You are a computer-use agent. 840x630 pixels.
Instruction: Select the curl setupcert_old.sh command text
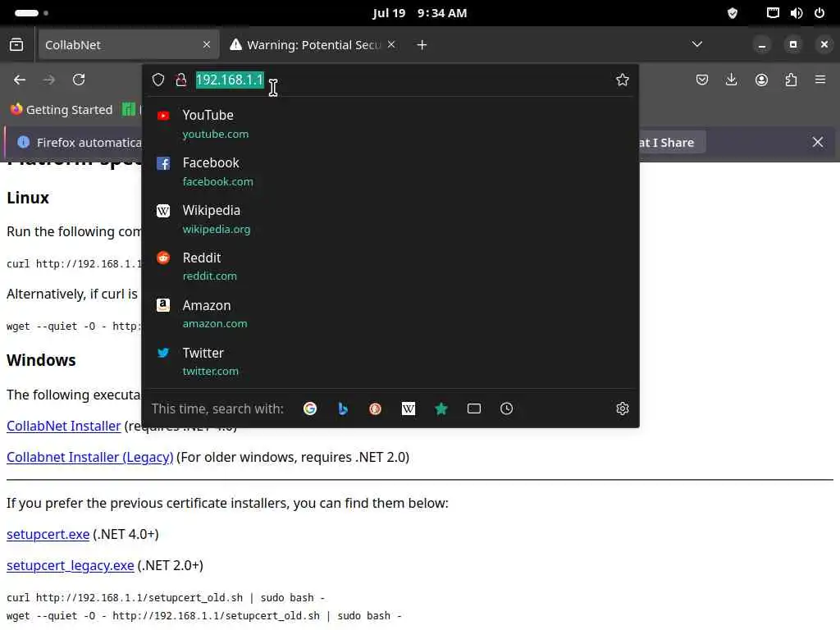click(166, 597)
